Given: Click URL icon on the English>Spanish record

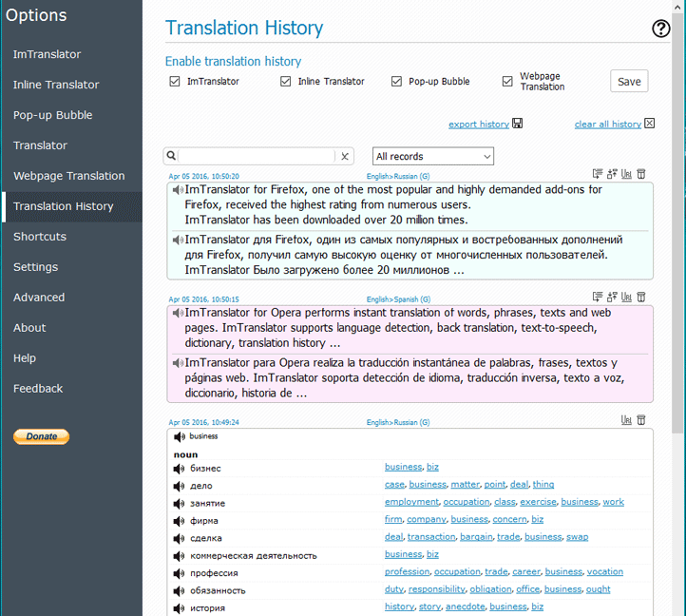Looking at the screenshot, I should tap(626, 297).
